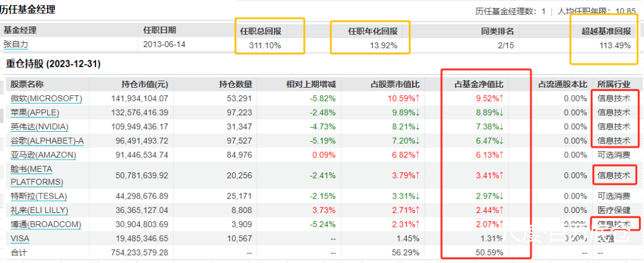Screen dimensions: 644x263
Task: Select the 超越基准回报 header cell
Action: pyautogui.click(x=606, y=30)
